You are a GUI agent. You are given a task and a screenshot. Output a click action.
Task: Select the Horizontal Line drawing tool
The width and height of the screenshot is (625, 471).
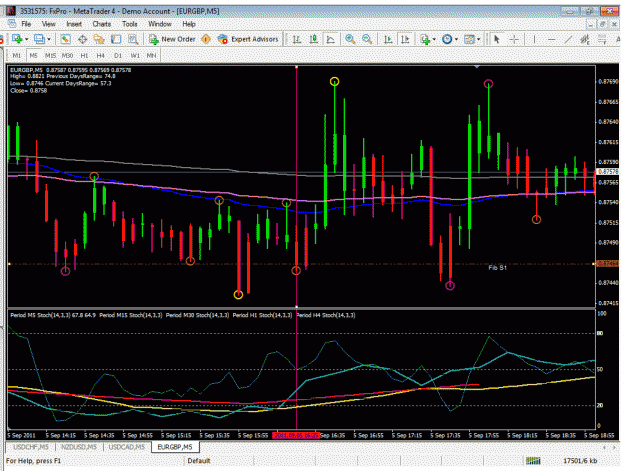(552, 39)
